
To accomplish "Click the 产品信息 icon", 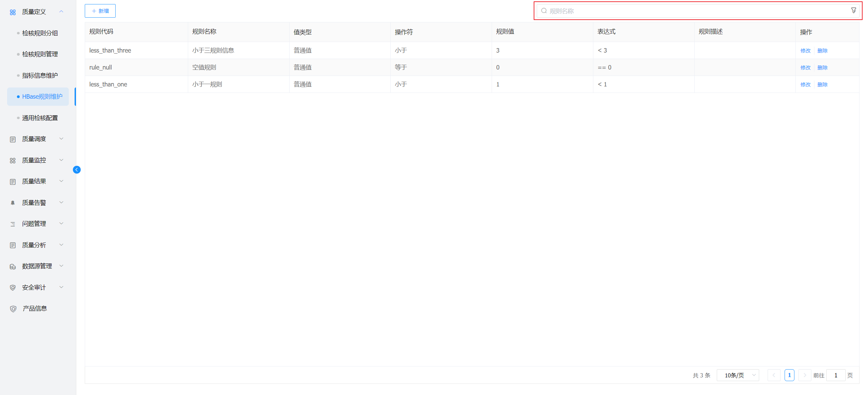I will [x=13, y=309].
